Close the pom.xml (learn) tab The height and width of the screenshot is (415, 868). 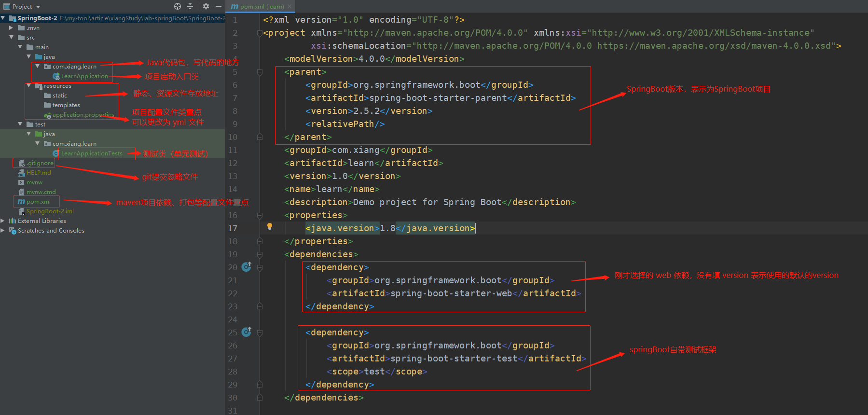[x=289, y=7]
